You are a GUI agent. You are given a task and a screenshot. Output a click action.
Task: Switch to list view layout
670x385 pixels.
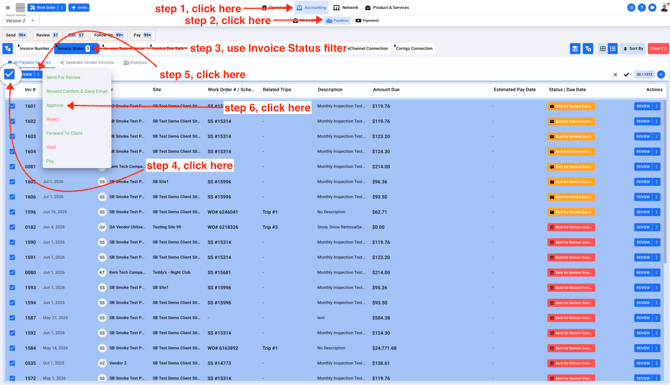tap(613, 49)
